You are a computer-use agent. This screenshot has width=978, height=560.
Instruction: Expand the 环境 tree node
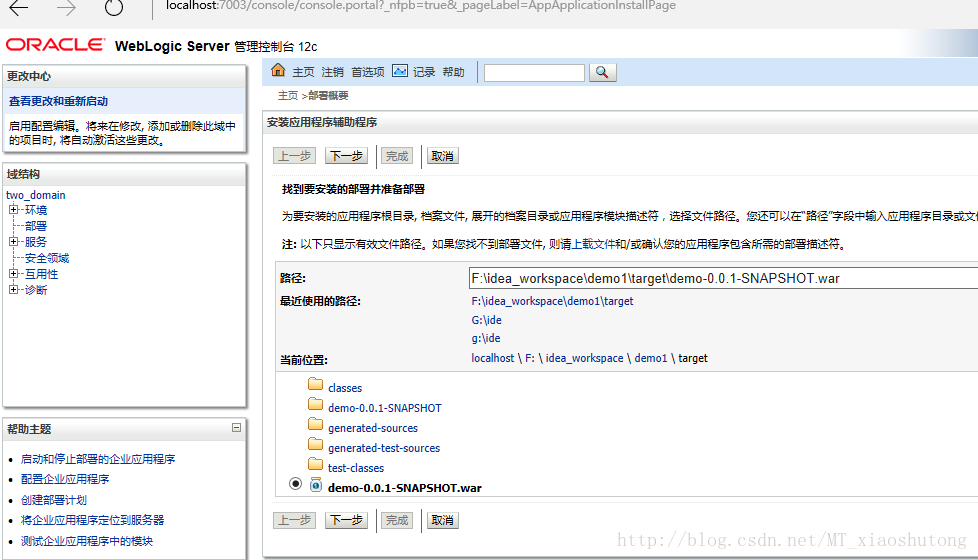pyautogui.click(x=13, y=210)
